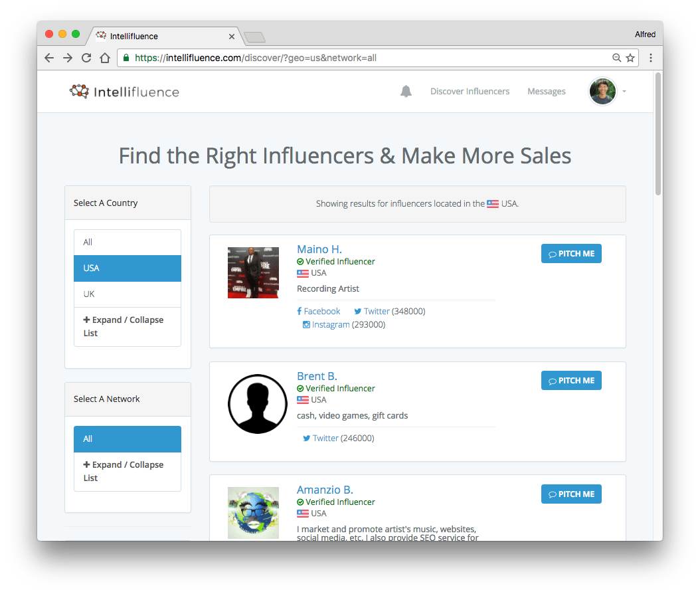700x594 pixels.
Task: Click the page's vertical scrollbar
Action: [x=657, y=134]
